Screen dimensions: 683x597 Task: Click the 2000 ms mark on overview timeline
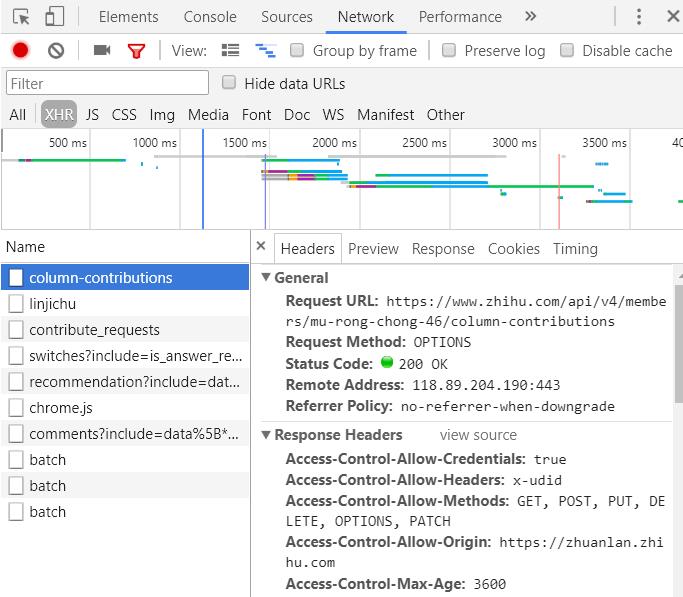pyautogui.click(x=334, y=142)
